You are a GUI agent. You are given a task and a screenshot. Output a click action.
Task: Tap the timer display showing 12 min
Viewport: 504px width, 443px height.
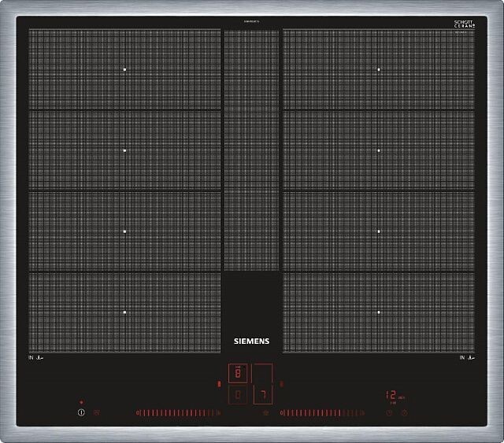(x=394, y=395)
